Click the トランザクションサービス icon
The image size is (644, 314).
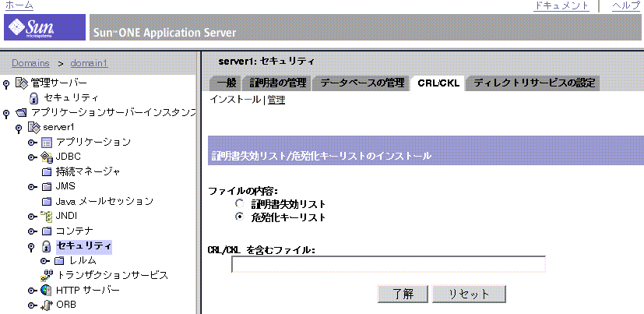[48, 275]
